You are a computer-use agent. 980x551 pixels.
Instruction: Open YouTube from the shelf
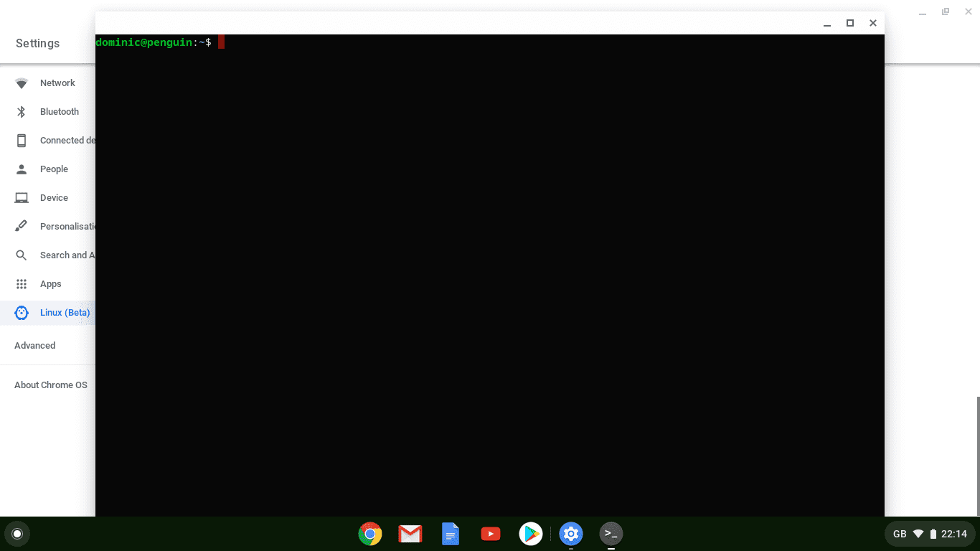(490, 534)
